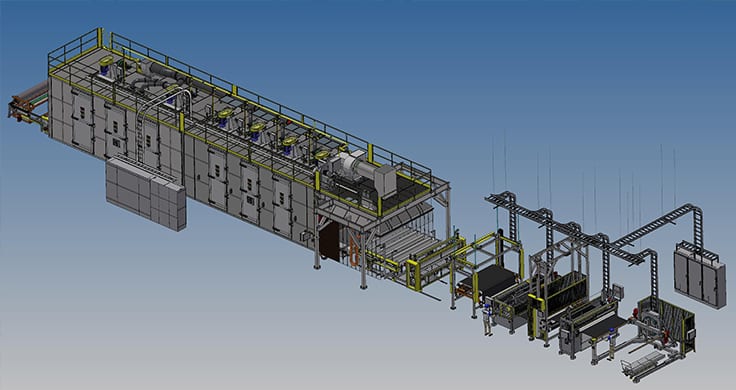Click the steel support leg under the platform
The image size is (736, 390).
click(363, 258)
